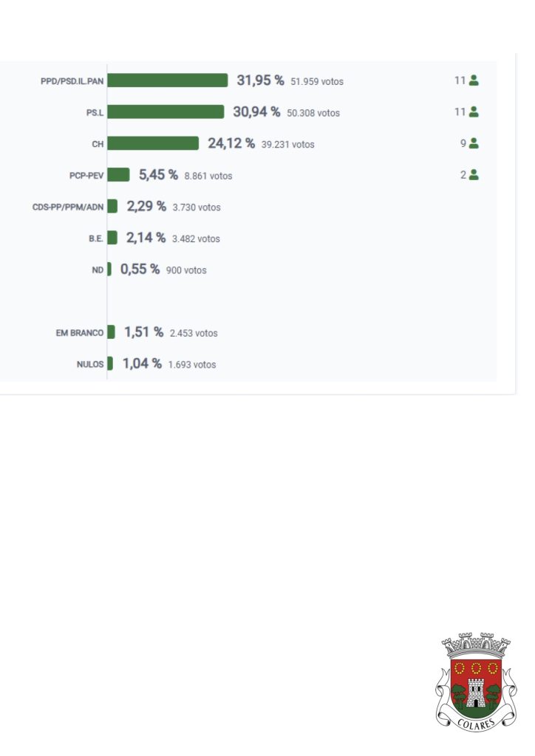
Task: Click the CH green bar
Action: coord(153,143)
